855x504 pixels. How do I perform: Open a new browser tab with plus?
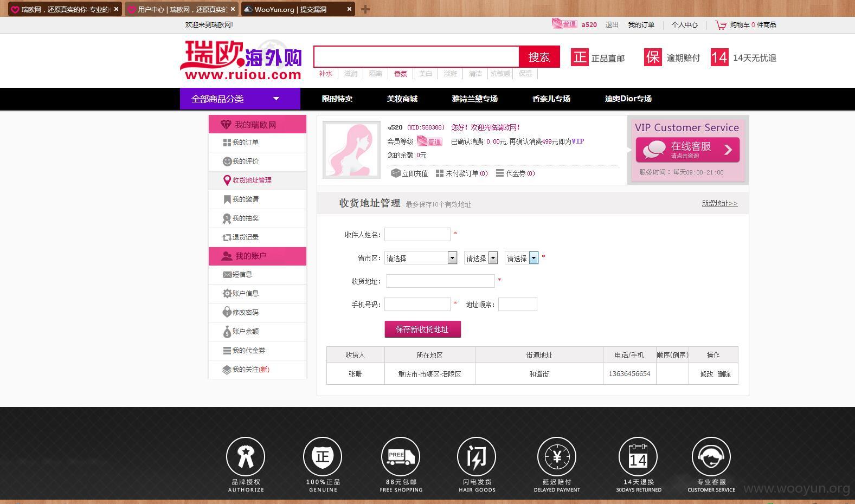tap(365, 9)
